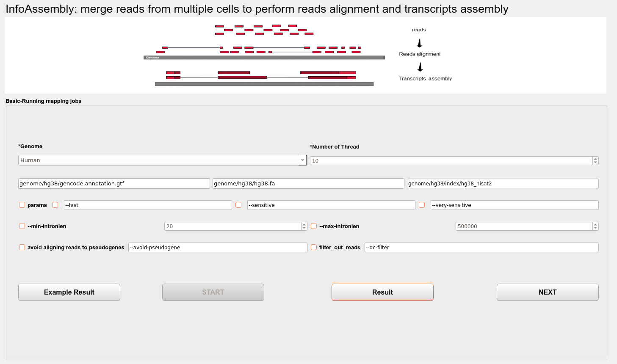This screenshot has height=364, width=617.
Task: Open the Result button
Action: (x=382, y=292)
